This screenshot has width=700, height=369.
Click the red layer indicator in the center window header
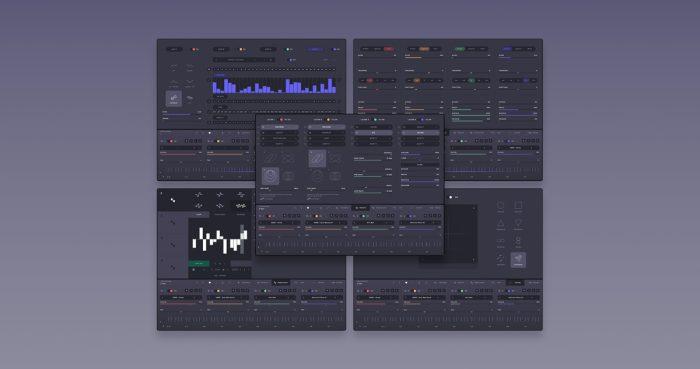[282, 120]
